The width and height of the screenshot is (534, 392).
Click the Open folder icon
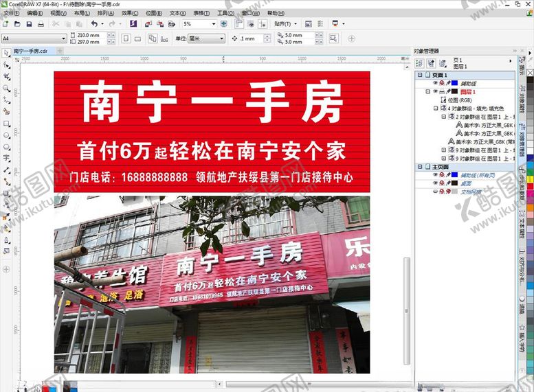(x=17, y=24)
